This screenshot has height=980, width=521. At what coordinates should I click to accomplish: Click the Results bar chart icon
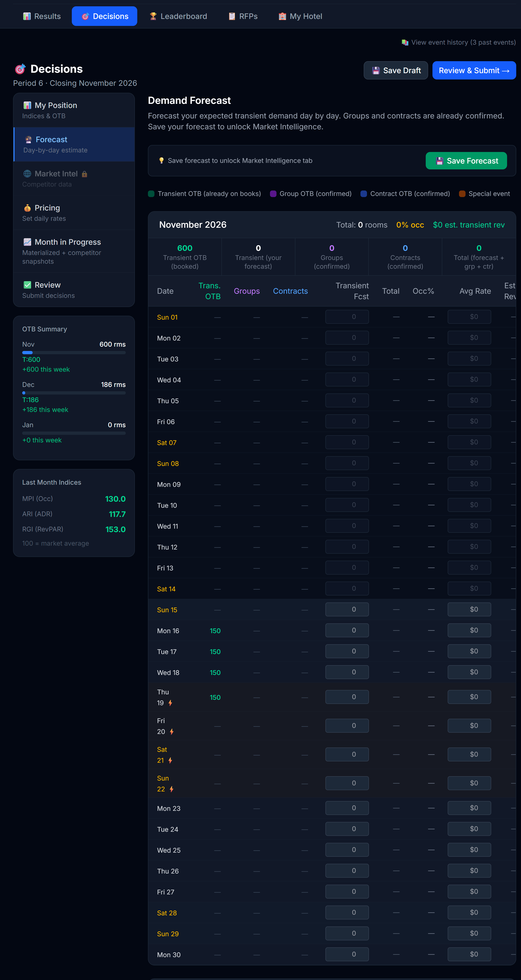[27, 16]
